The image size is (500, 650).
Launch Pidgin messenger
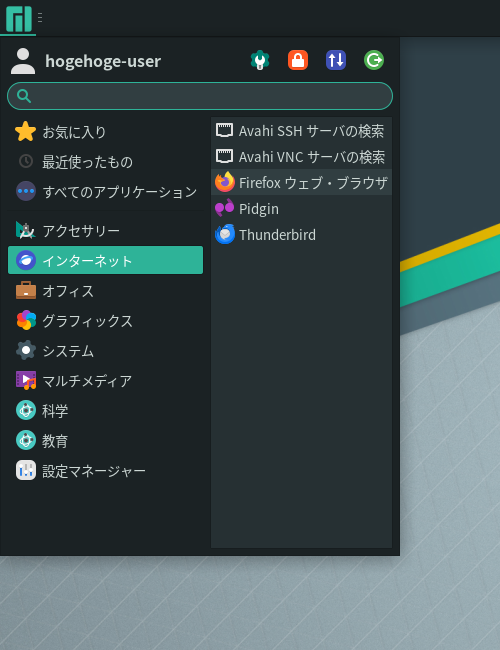pyautogui.click(x=301, y=209)
